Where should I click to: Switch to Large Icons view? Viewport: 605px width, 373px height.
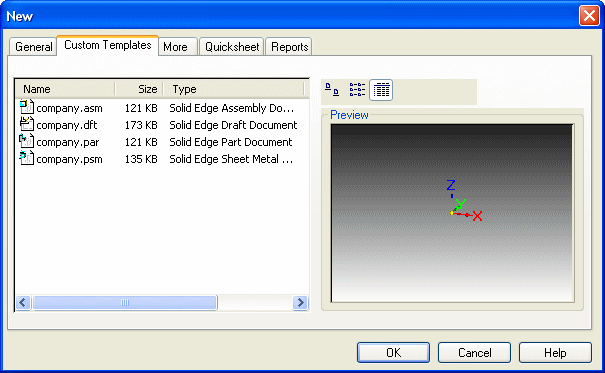332,90
